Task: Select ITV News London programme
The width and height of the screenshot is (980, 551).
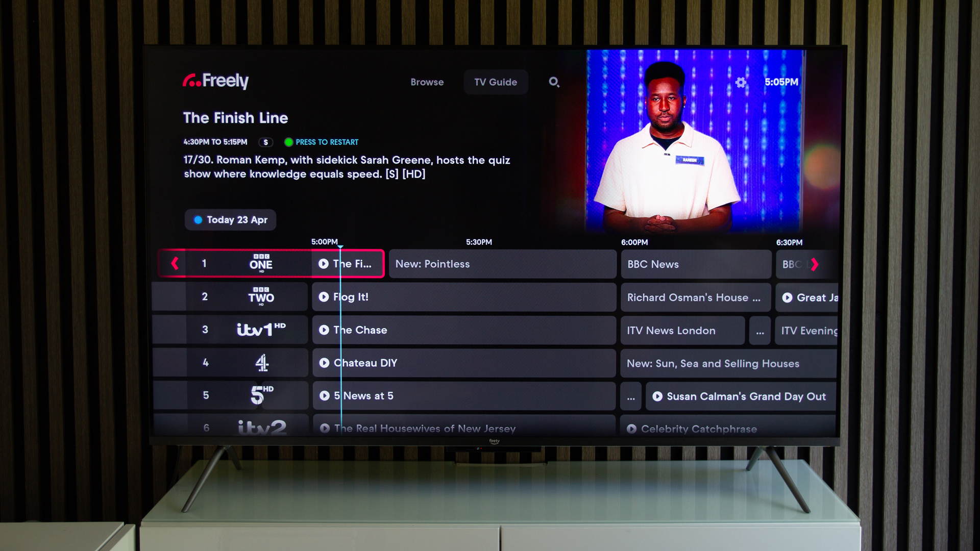Action: (x=683, y=331)
